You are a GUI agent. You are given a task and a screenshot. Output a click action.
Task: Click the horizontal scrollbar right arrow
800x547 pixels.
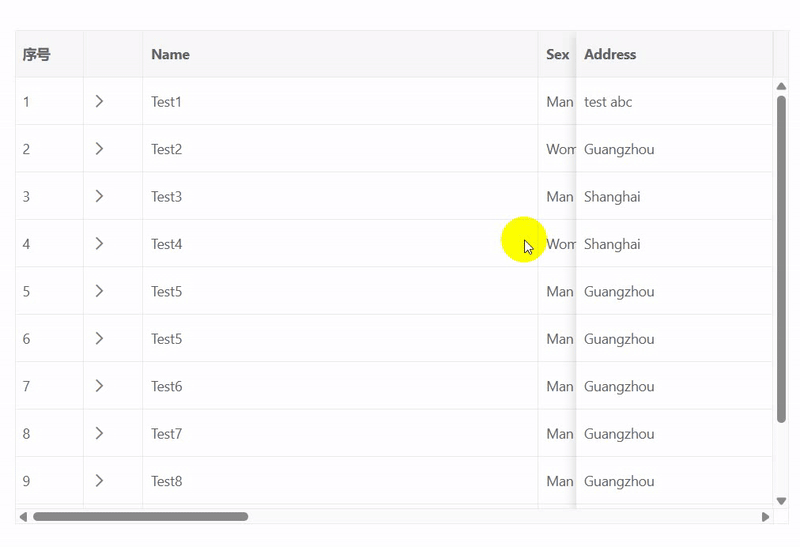pos(766,517)
